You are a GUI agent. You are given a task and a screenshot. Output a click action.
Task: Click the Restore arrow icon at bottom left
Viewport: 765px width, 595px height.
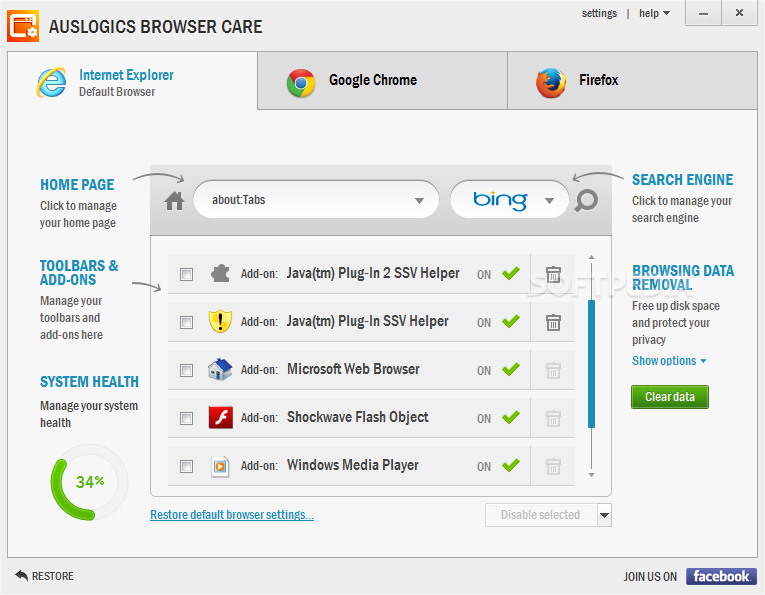click(x=21, y=575)
